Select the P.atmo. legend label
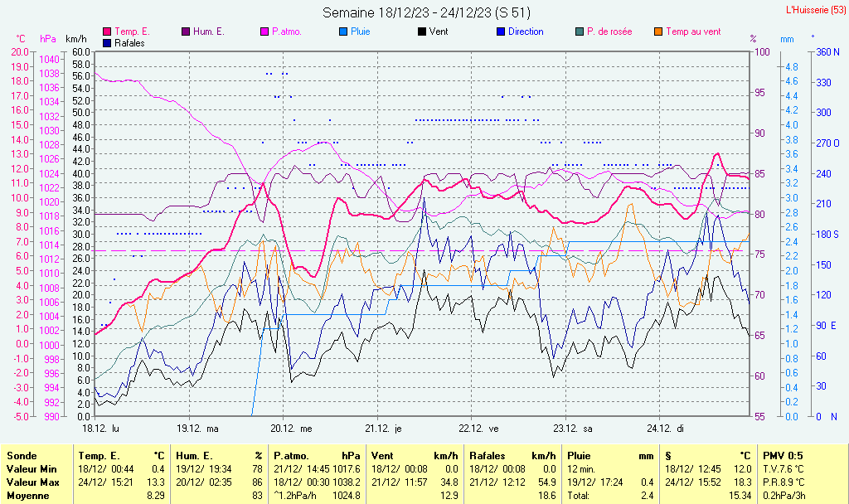 (x=286, y=32)
